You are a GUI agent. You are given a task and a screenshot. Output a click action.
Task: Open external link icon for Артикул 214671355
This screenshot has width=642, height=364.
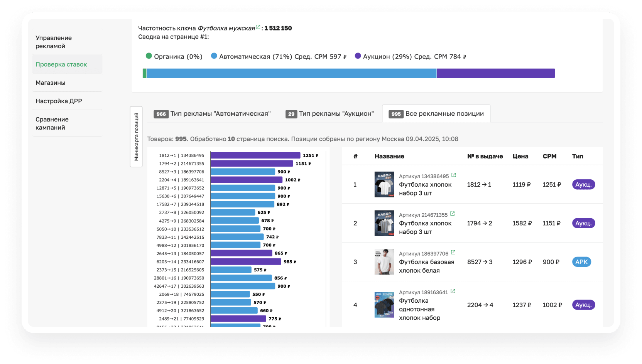453,214
